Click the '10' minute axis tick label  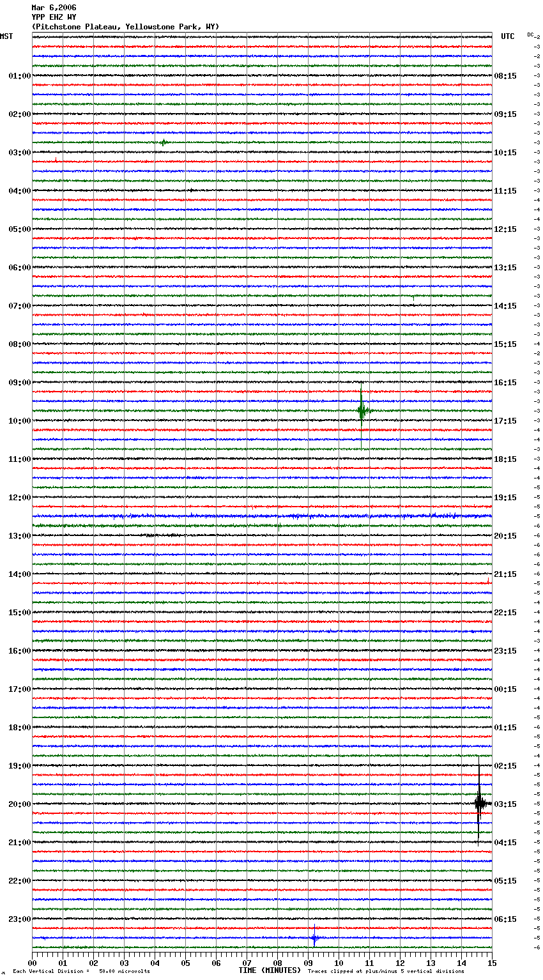point(339,963)
